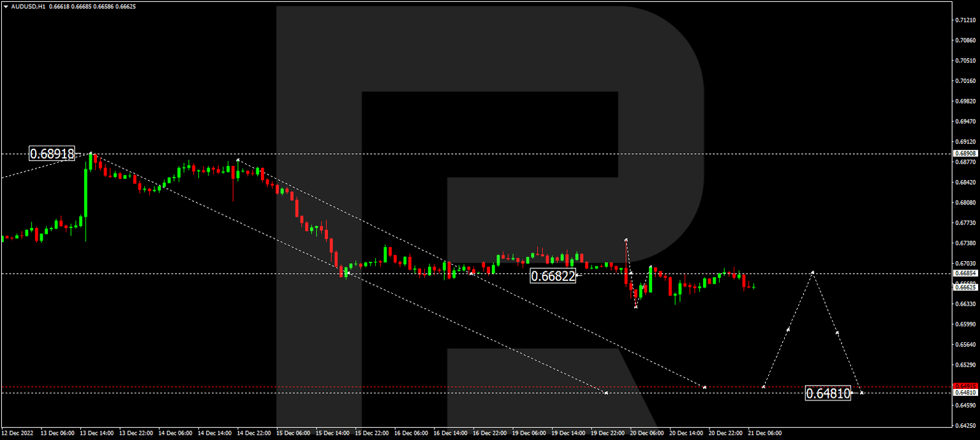This screenshot has width=980, height=440.
Task: Click the arrow marker atop the 13 Dec peak
Action: click(89, 153)
